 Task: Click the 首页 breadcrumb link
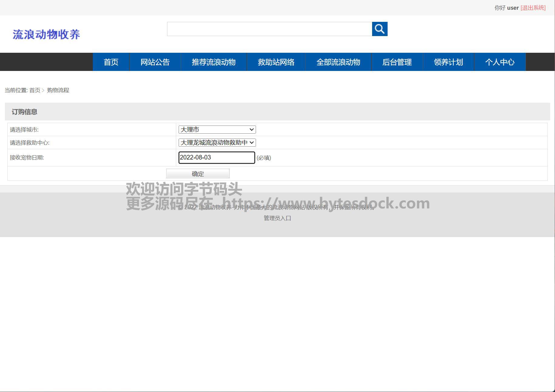point(35,90)
